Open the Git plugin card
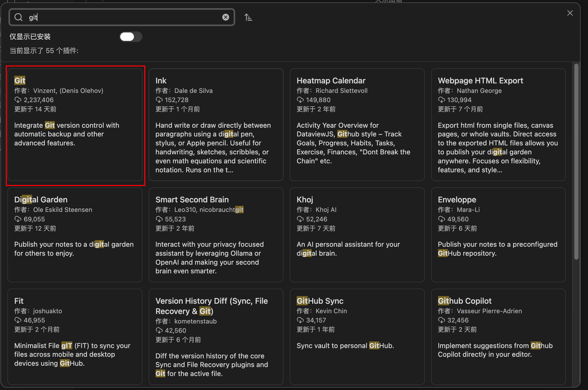 75,125
